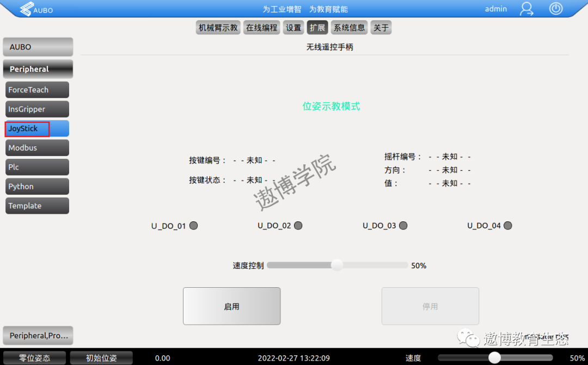Click the Peripheral,Pro... button

pyautogui.click(x=38, y=336)
